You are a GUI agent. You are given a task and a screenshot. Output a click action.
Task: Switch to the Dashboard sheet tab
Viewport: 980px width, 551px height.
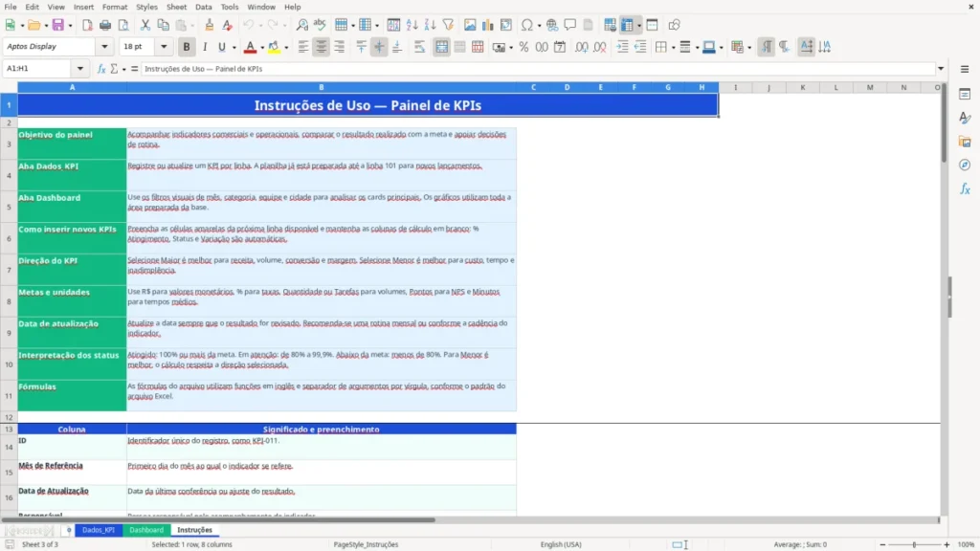pyautogui.click(x=146, y=530)
